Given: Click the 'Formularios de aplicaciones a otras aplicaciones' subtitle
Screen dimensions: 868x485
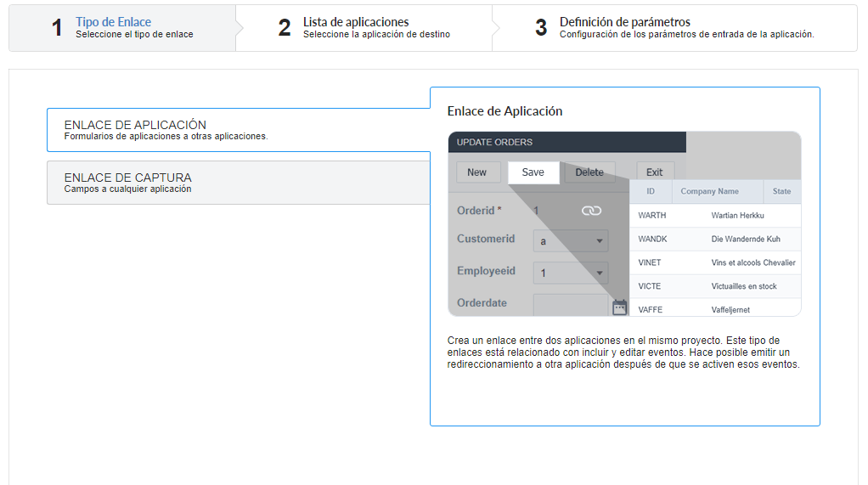Looking at the screenshot, I should coord(166,136).
